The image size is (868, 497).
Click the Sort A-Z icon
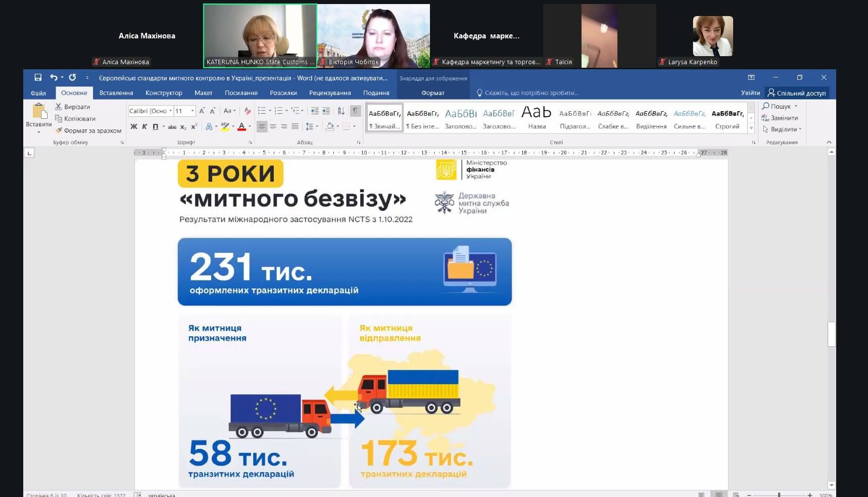pos(341,111)
